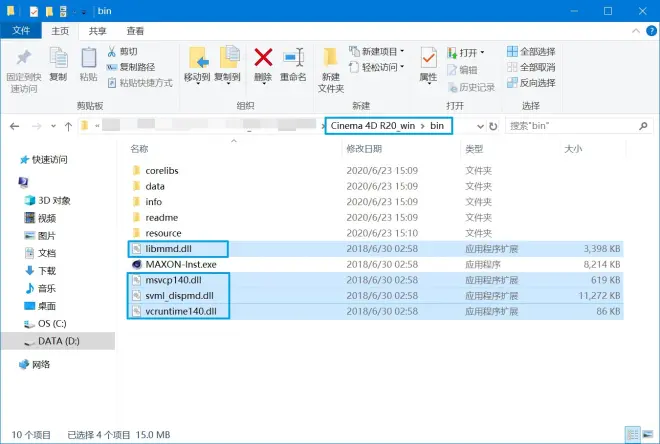
Task: Click 反向选择 (Invert selection)
Action: pos(531,82)
